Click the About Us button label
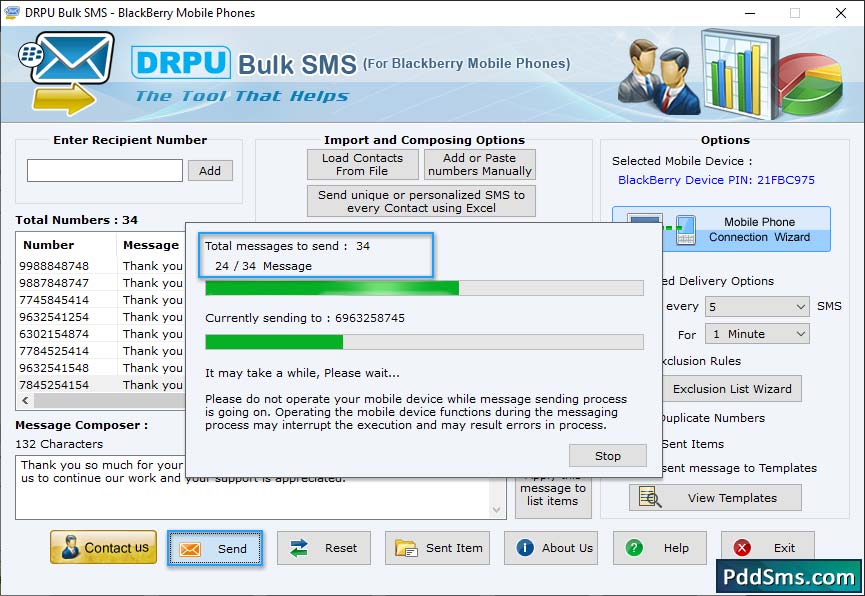This screenshot has width=865, height=596. (x=567, y=548)
